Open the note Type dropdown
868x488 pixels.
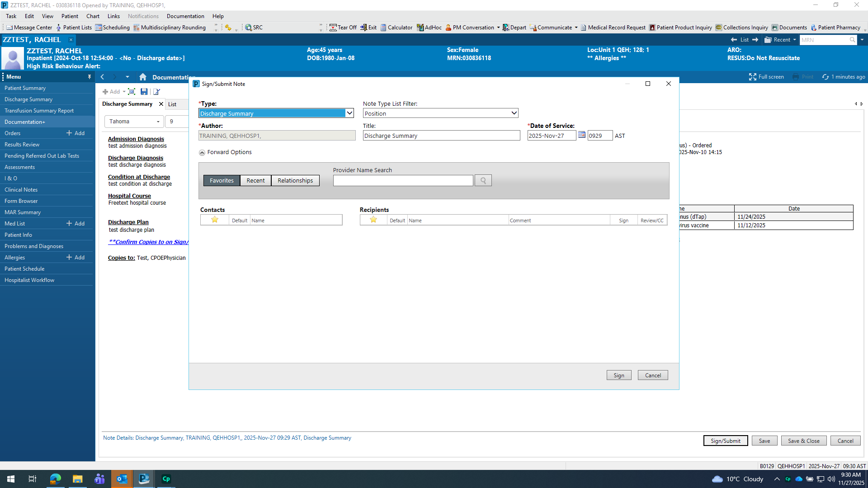click(x=349, y=113)
